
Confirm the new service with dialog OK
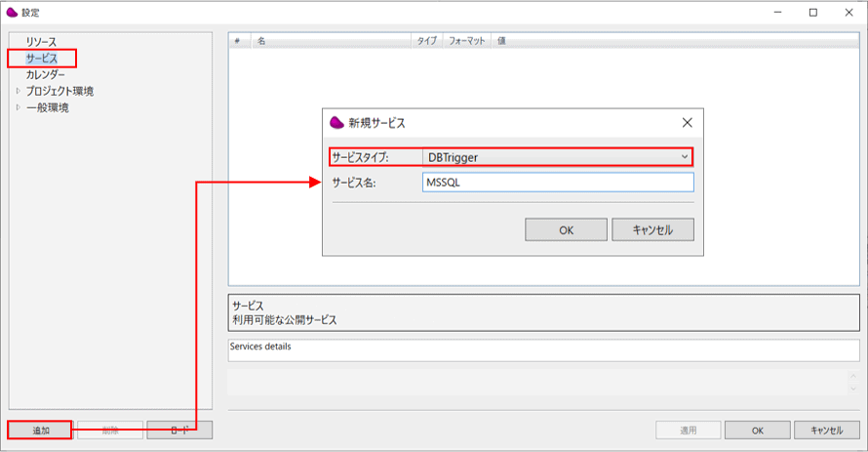566,228
